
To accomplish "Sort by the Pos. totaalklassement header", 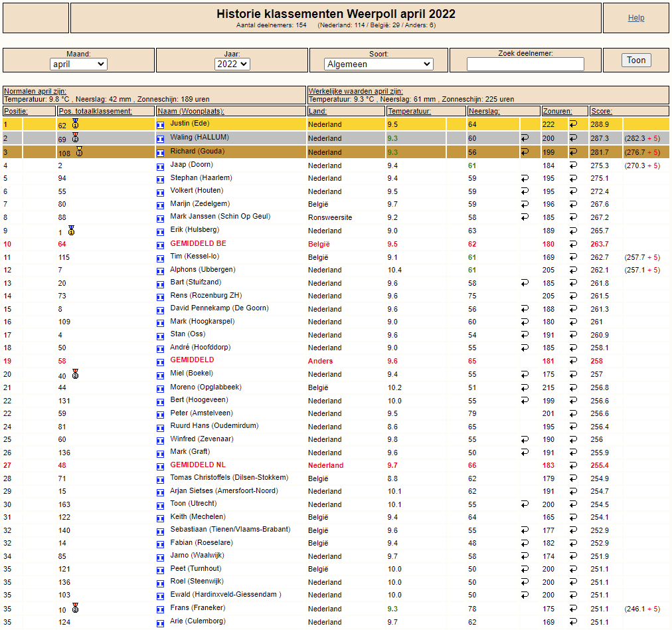I will (96, 111).
